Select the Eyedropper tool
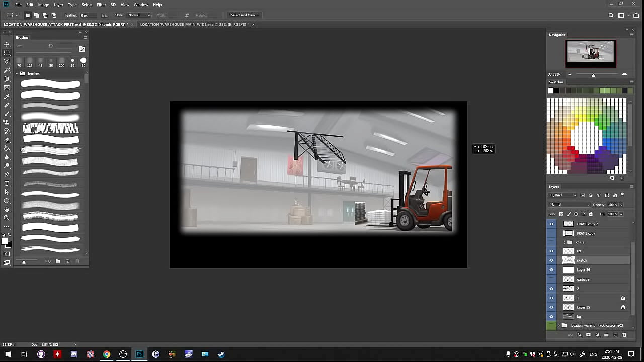Screen dimensions: 644x362 tap(7, 96)
